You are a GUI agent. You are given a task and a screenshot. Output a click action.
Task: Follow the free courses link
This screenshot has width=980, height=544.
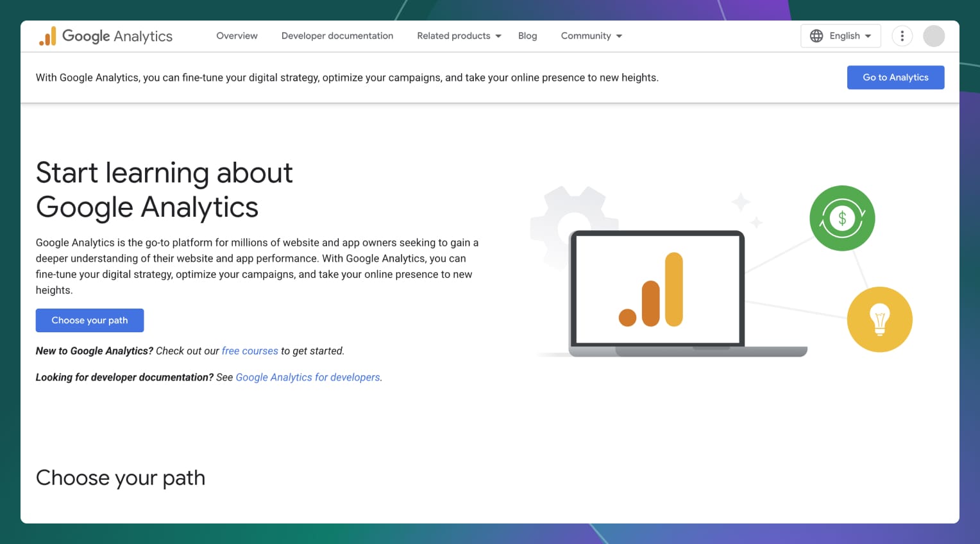tap(250, 351)
